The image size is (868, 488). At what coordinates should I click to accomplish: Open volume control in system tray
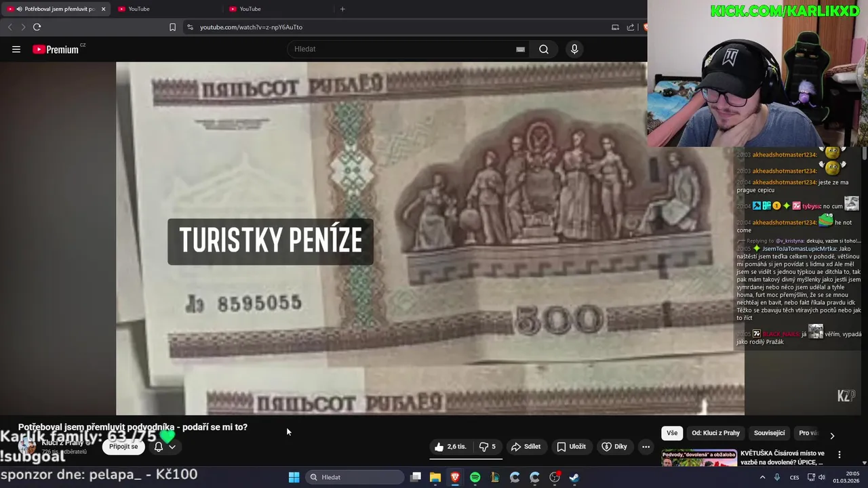click(822, 477)
